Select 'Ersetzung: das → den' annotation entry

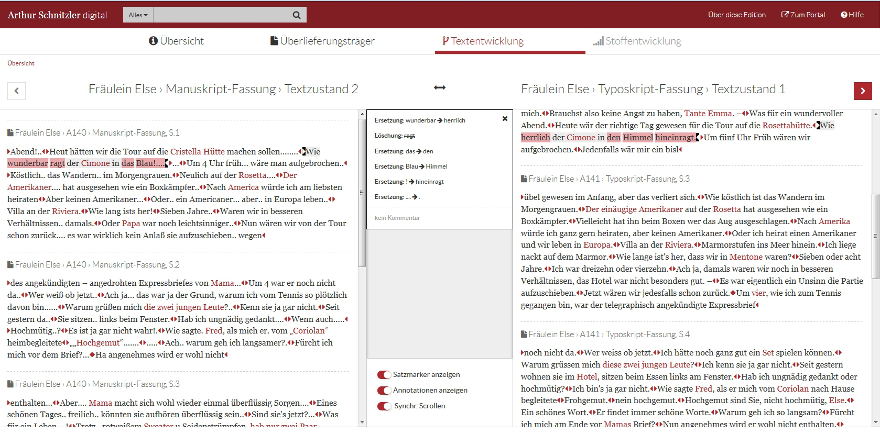click(403, 151)
